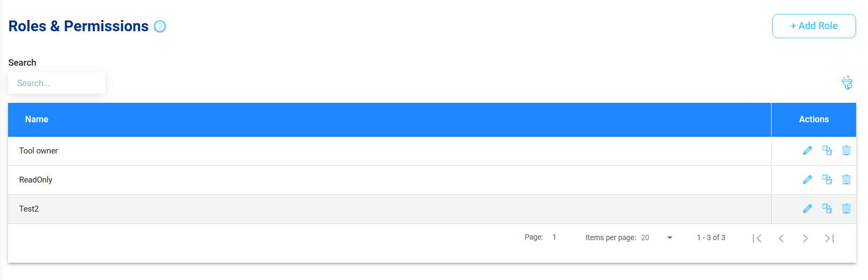This screenshot has height=280, width=868.
Task: Delete the ReadOnly role
Action: tap(846, 179)
